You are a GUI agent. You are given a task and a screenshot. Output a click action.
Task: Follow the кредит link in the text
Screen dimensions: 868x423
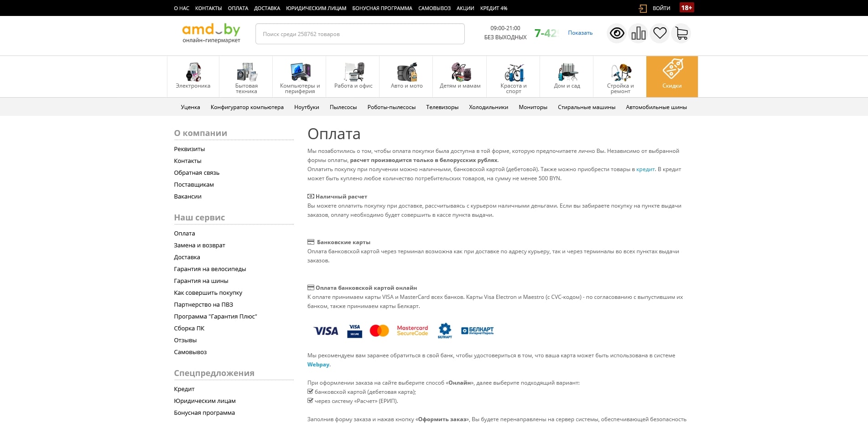[645, 169]
